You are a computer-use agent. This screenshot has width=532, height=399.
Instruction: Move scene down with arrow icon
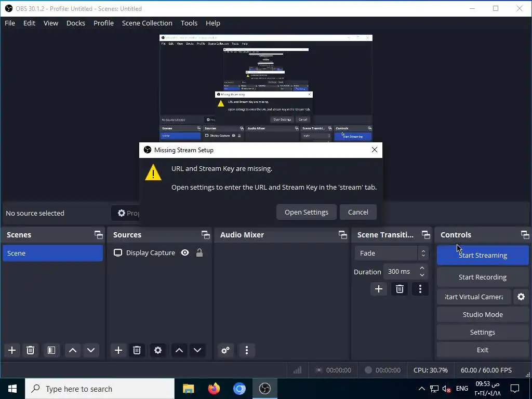(91, 350)
